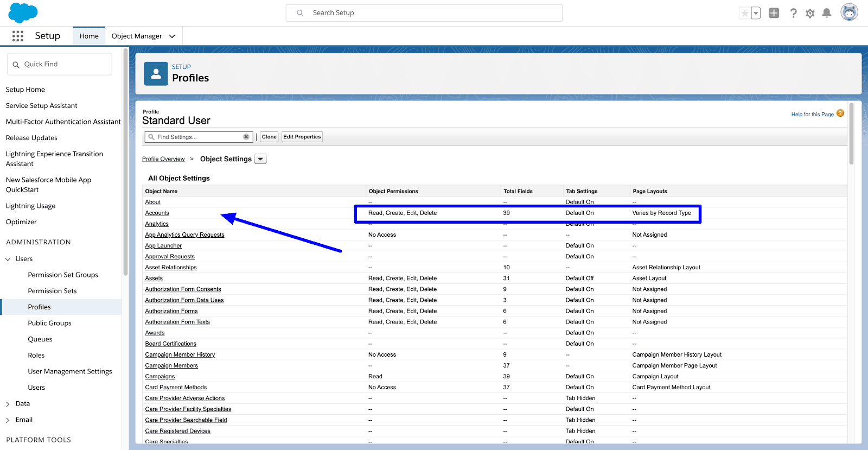This screenshot has height=450, width=868.
Task: Select Permission Sets in sidebar
Action: coord(52,291)
